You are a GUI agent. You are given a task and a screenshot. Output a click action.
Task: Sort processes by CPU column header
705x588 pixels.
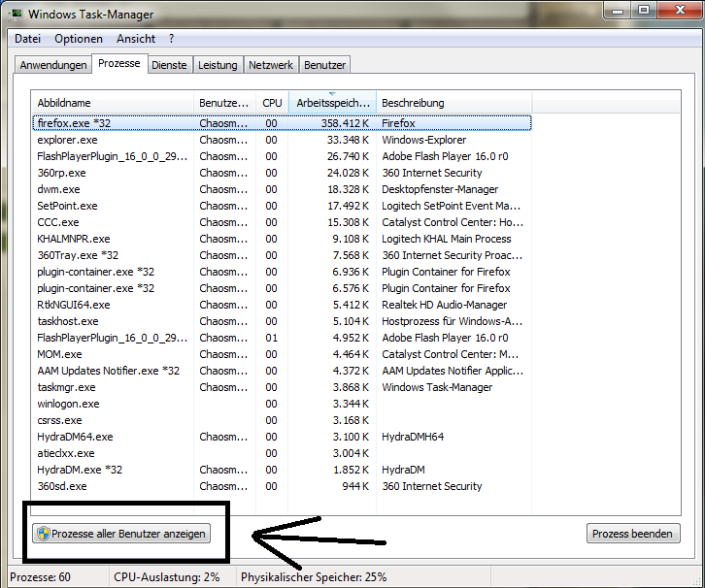click(272, 103)
